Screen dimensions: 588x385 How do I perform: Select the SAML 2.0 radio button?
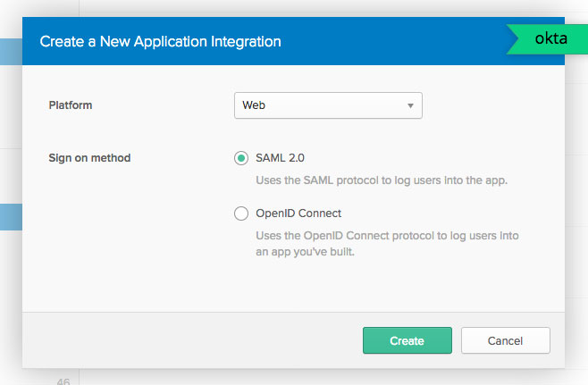tap(240, 158)
